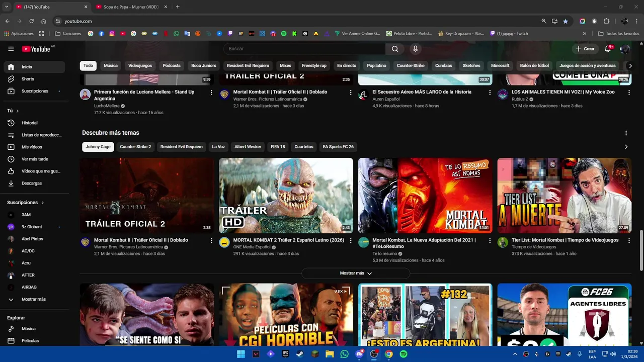The image size is (644, 362).
Task: Open Todos los favoritos bookmarks folder
Action: (618, 34)
